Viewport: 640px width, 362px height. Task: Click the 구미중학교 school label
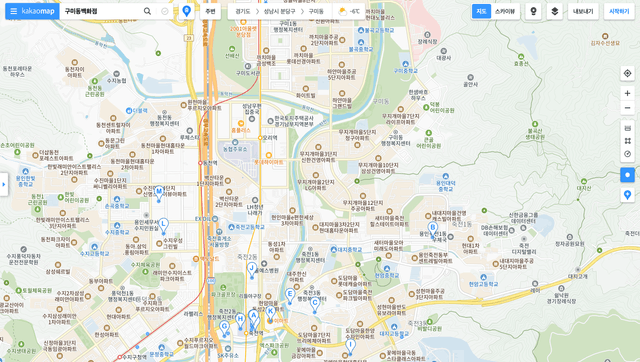click(406, 71)
